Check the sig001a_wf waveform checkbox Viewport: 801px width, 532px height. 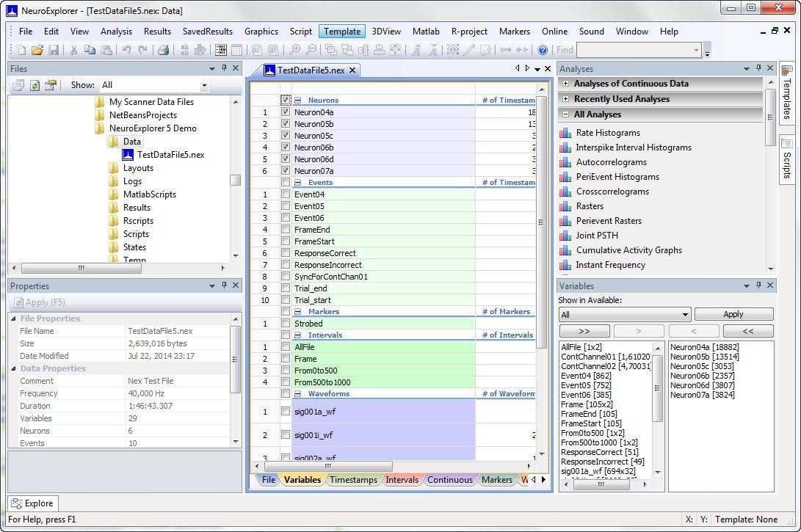(x=286, y=412)
